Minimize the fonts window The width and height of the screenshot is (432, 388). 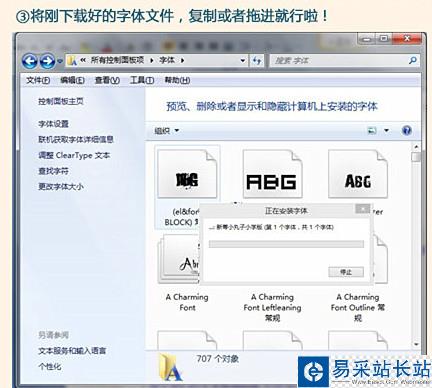(367, 39)
